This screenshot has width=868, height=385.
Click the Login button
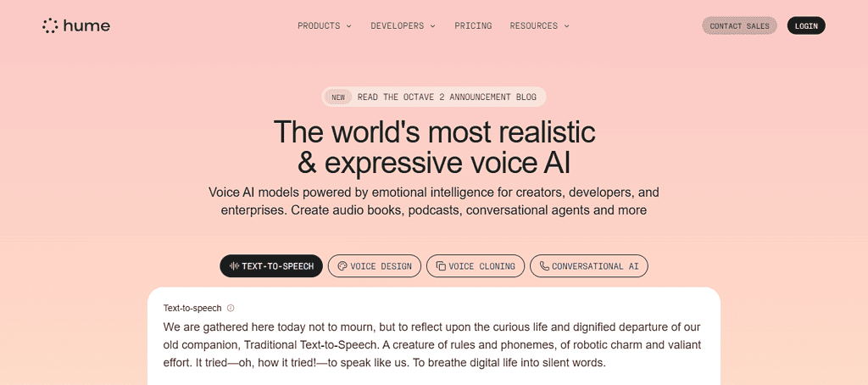806,25
